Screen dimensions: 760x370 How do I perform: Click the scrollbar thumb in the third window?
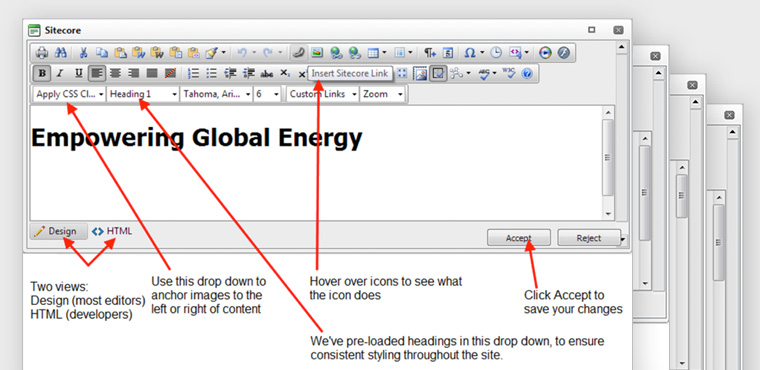(x=681, y=196)
